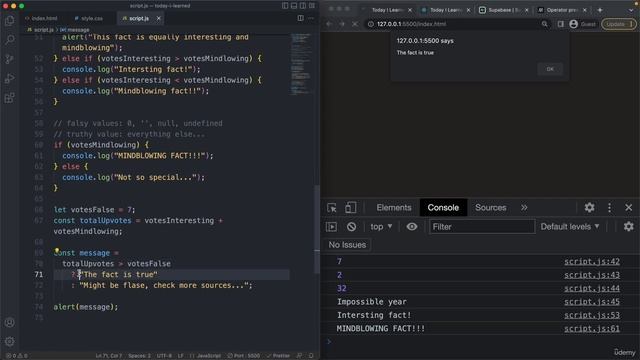
Task: Open the UTF-8 encoding selector
Action: [164, 356]
